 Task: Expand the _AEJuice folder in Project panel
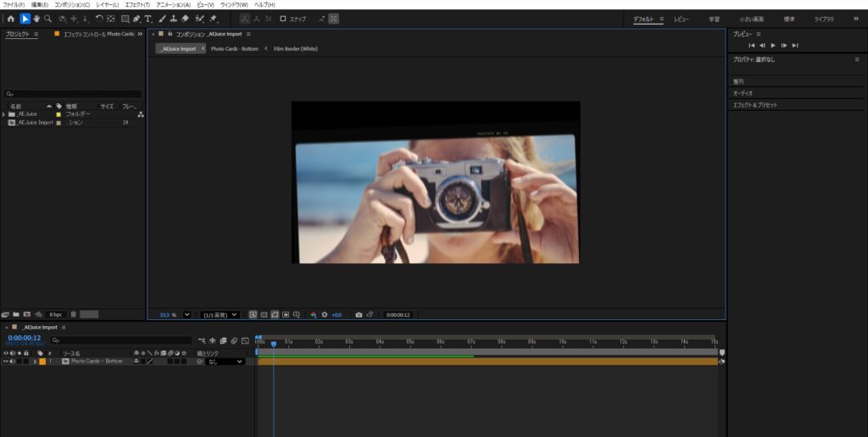[x=3, y=113]
